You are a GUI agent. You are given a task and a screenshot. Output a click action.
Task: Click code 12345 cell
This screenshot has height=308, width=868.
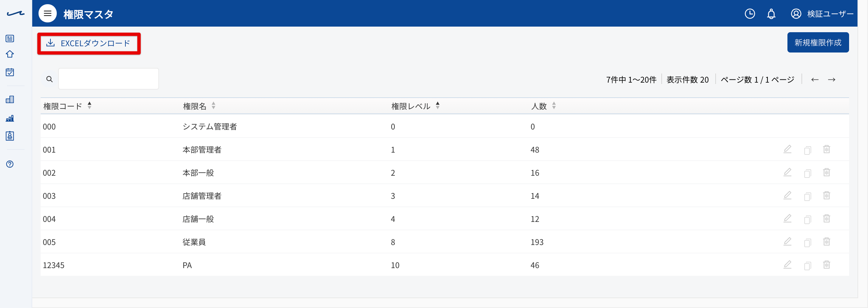[54, 265]
